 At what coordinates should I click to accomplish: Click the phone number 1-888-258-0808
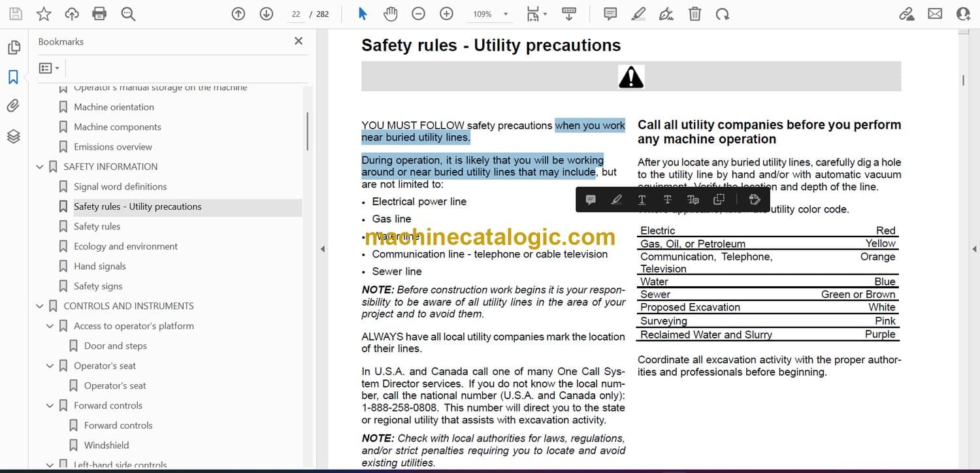(399, 408)
